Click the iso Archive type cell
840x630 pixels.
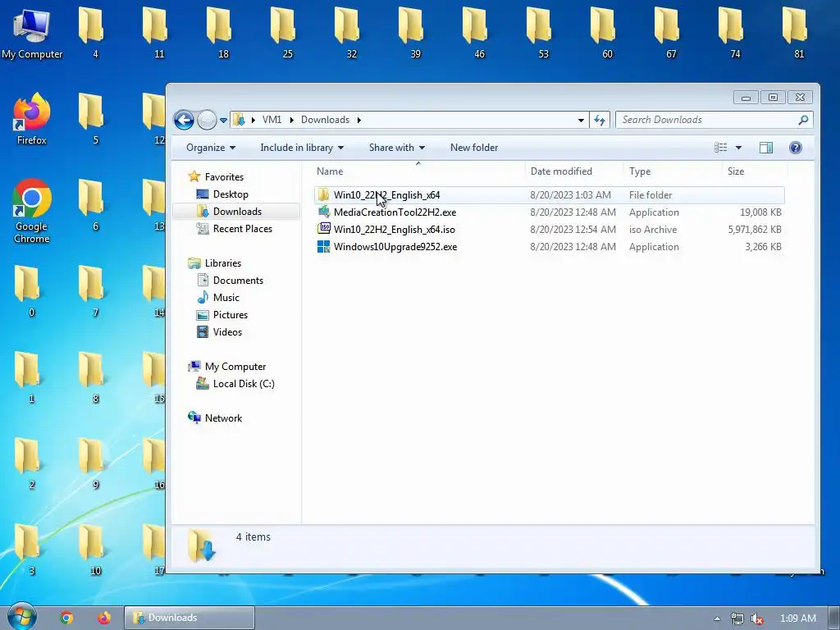pos(652,230)
